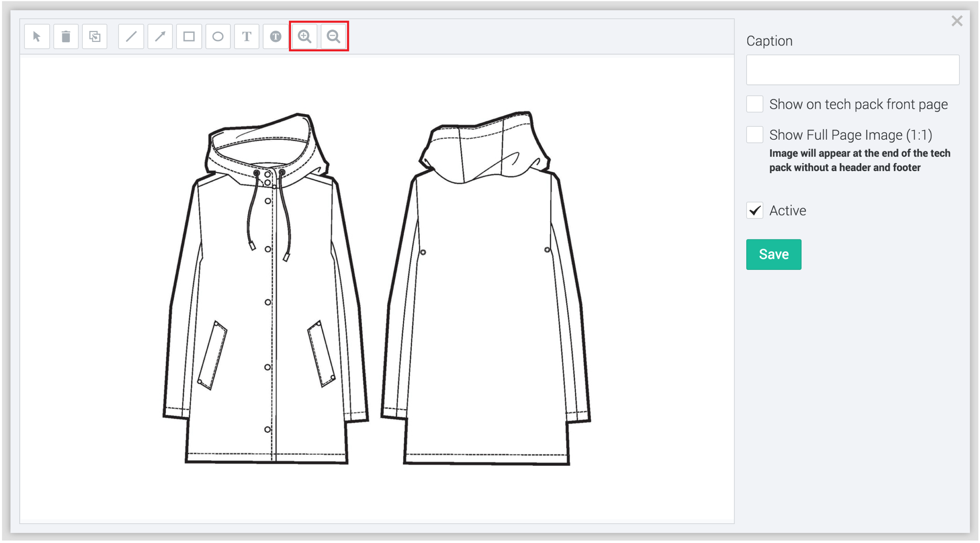Close the image editor dialog

coord(957,21)
